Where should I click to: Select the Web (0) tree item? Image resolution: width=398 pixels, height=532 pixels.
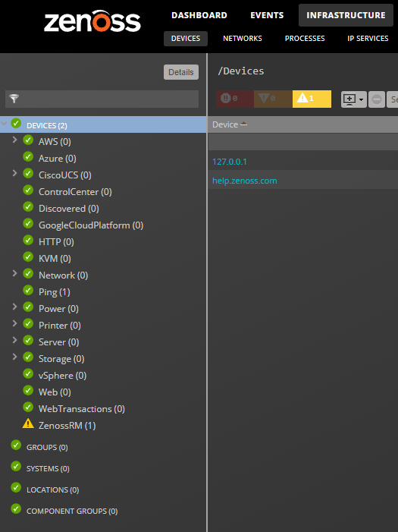(55, 392)
